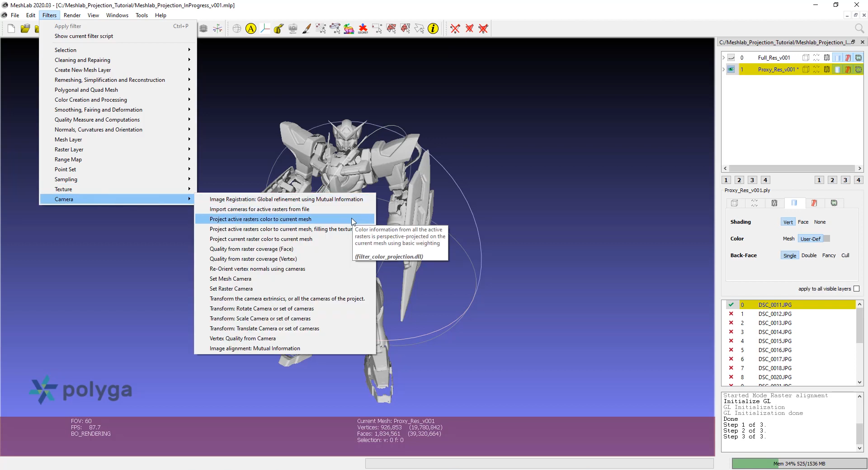Expand the Sampling submenu

click(118, 179)
